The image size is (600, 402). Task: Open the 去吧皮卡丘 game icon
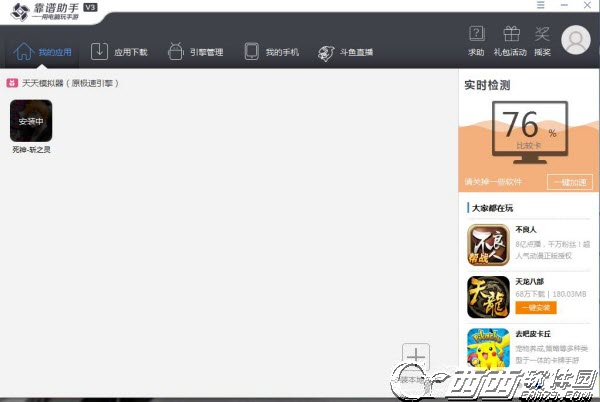coord(488,348)
